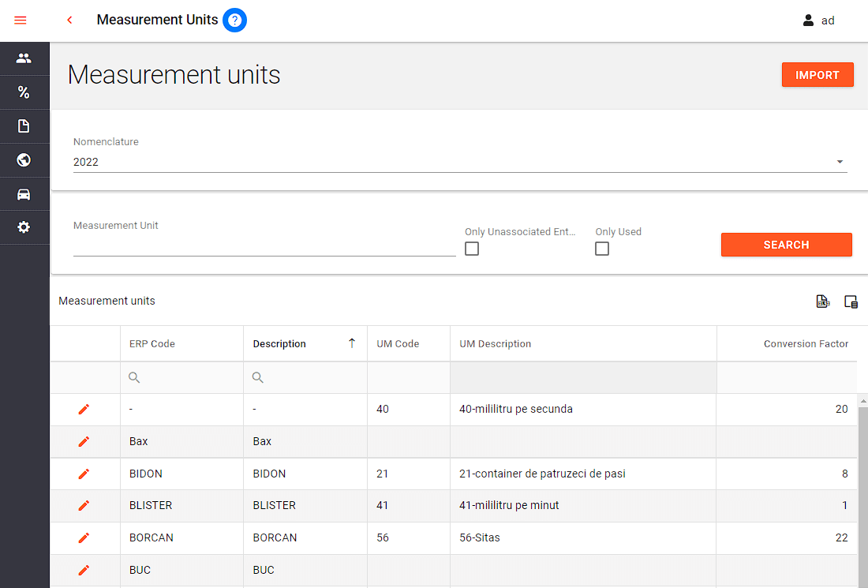Viewport: 868px width, 588px height.
Task: Focus the Measurement Unit text field
Action: (264, 245)
